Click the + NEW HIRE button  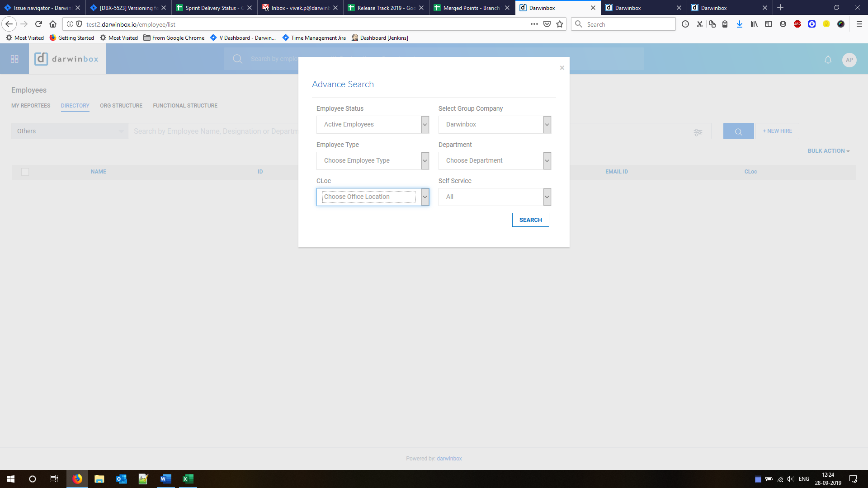click(x=777, y=131)
